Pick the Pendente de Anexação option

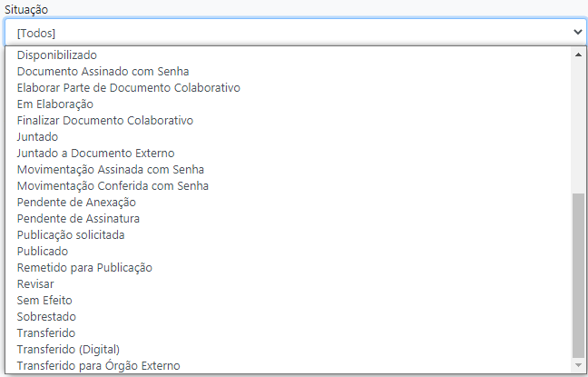pyautogui.click(x=76, y=203)
